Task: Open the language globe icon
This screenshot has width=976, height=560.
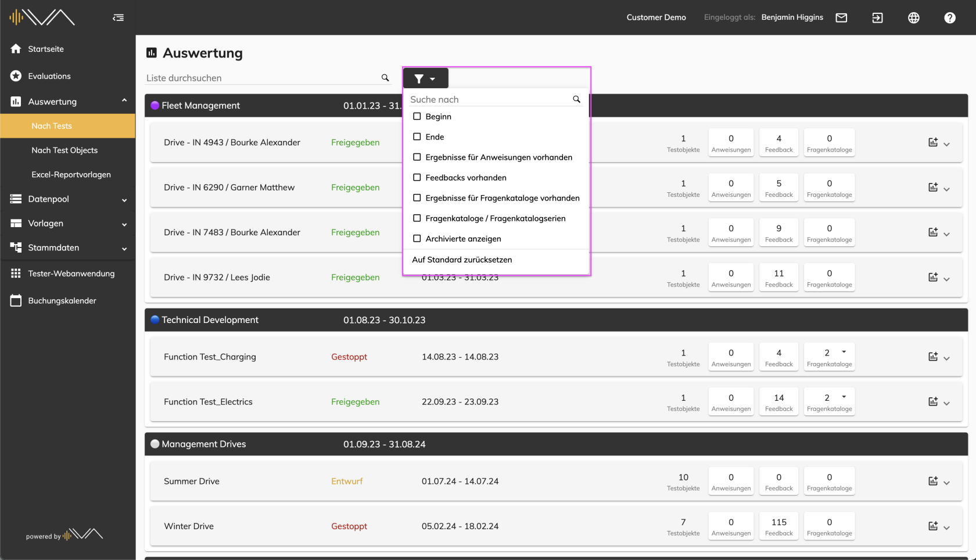Action: 914,17
